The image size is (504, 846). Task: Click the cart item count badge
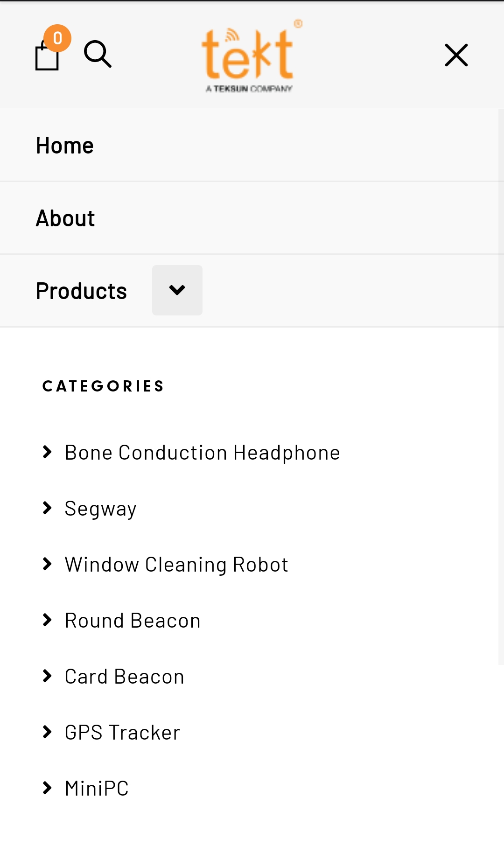click(57, 38)
